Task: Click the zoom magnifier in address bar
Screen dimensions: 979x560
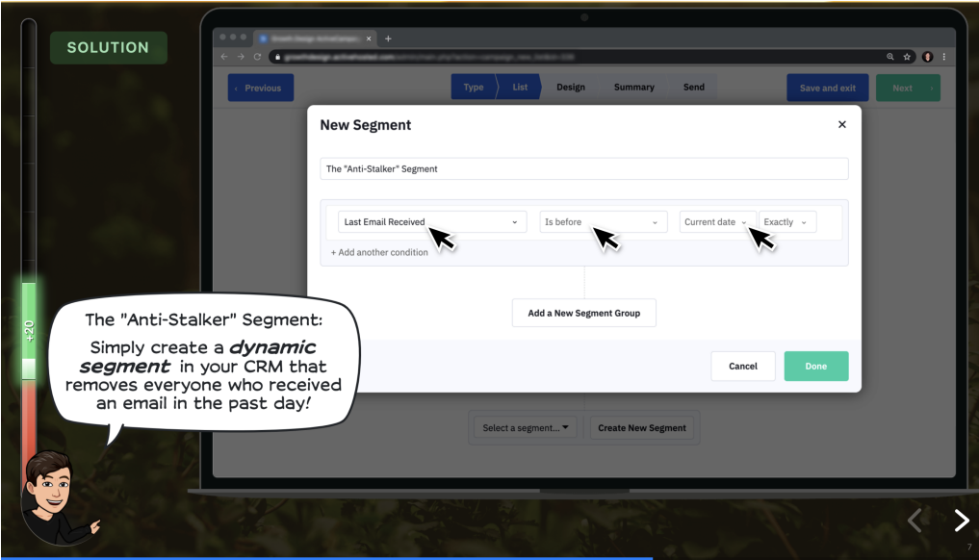Action: pos(890,57)
